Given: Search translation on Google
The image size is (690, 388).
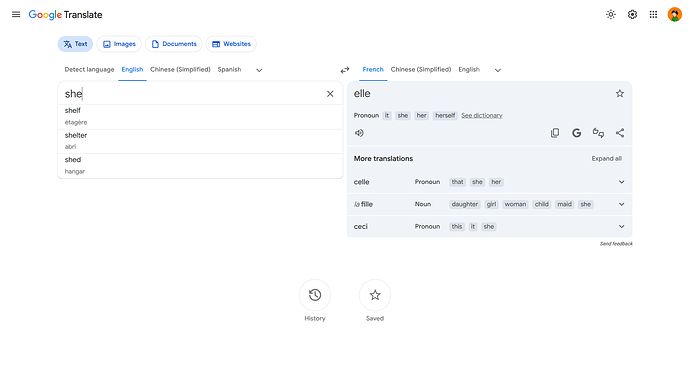Looking at the screenshot, I should coord(576,133).
